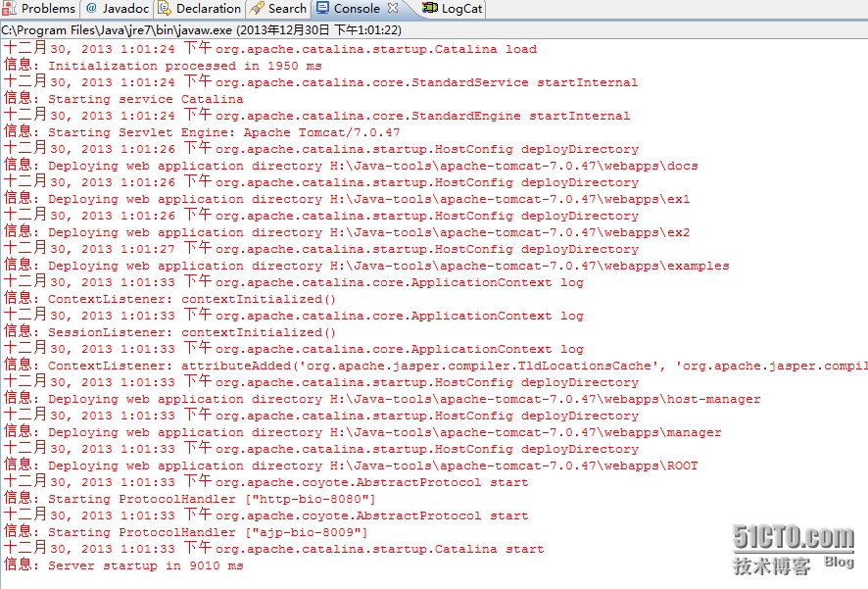Click 'Starting service Catalina' line
Screen dimensions: 868x589
click(123, 99)
